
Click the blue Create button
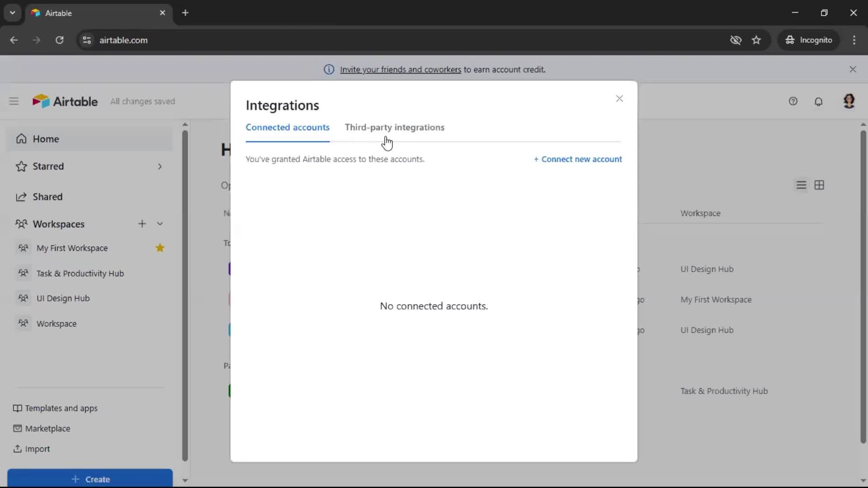click(90, 479)
